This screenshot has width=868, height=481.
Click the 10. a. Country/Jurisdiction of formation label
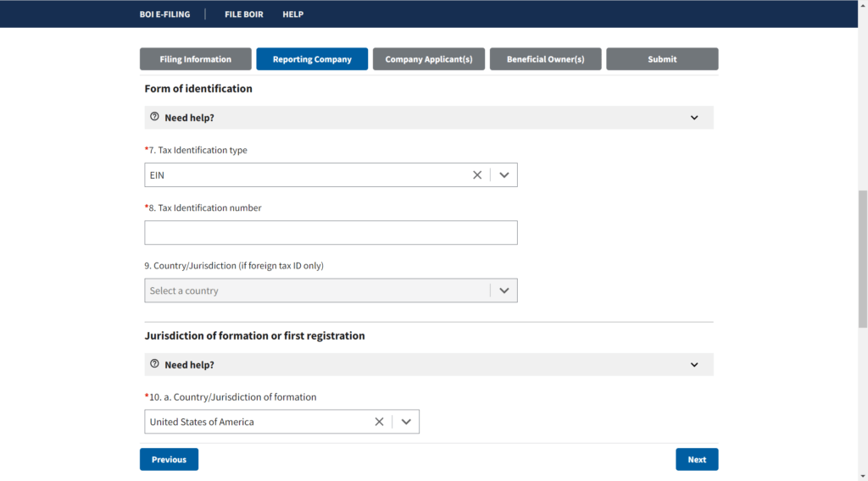coord(231,397)
